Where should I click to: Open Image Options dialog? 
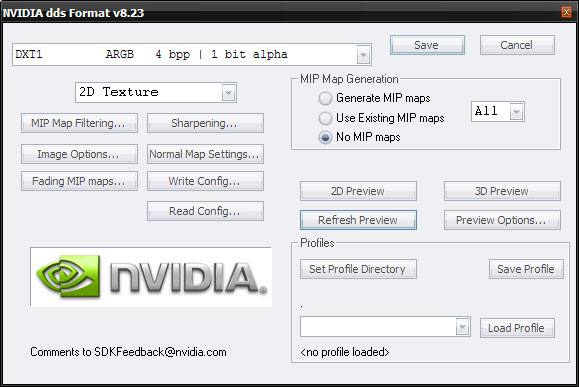(x=79, y=154)
